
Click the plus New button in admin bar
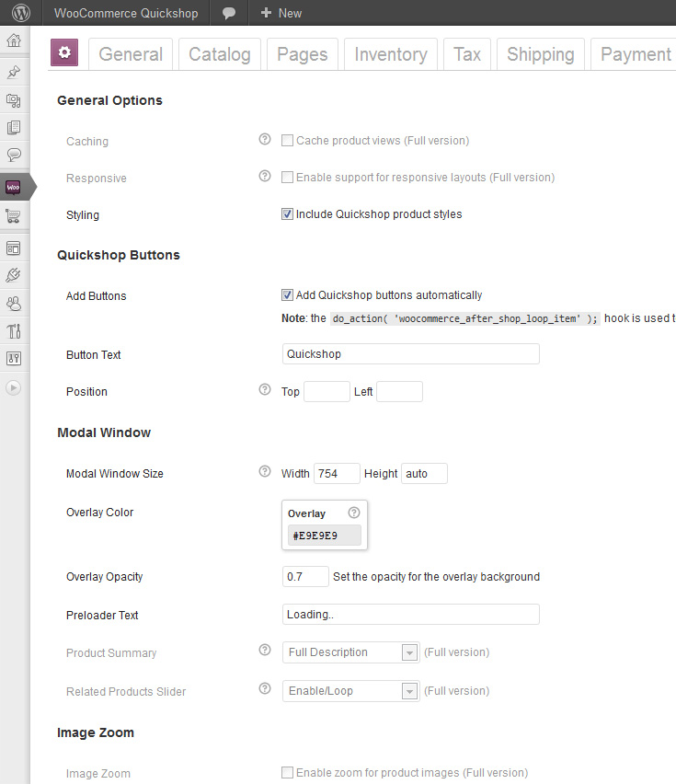(281, 13)
